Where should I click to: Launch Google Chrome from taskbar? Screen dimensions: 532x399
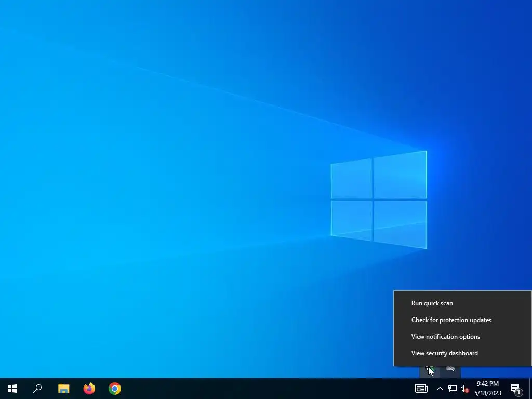[x=115, y=389]
